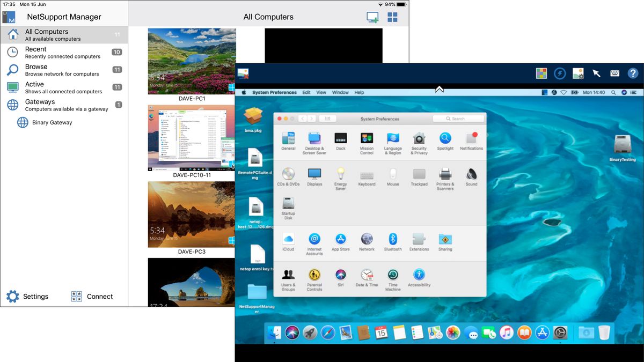This screenshot has width=644, height=362.
Task: Open Bluetooth settings on the remote Mac
Action: (393, 239)
